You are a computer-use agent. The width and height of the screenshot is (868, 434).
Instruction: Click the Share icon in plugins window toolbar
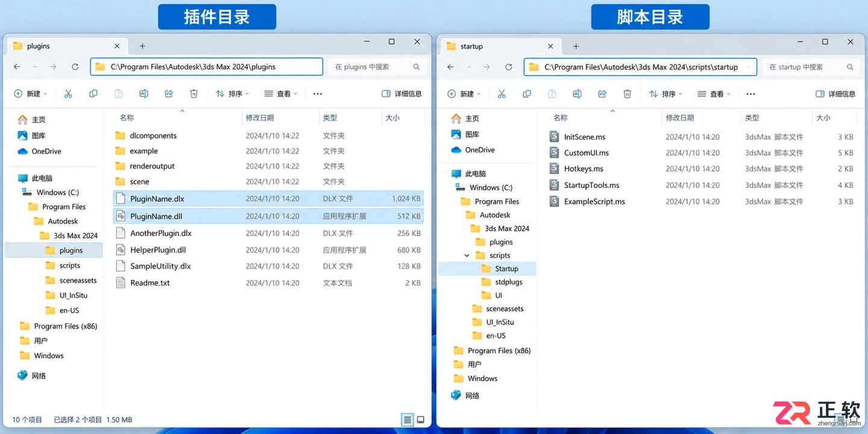coord(169,93)
